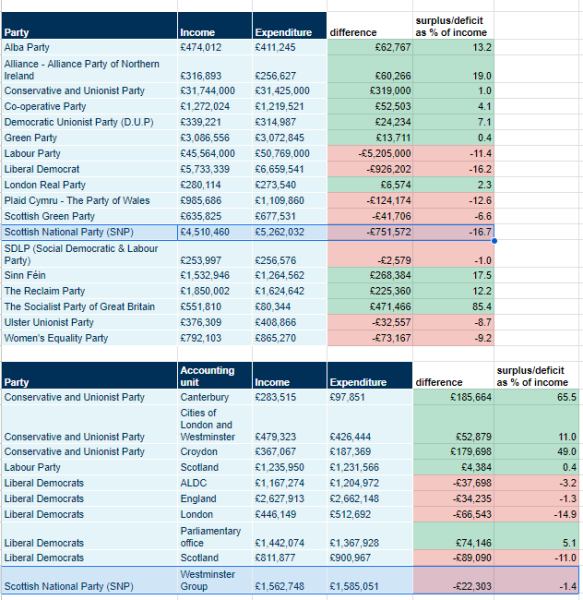Select Liberal Democrats ALDC income £1,167,274
The height and width of the screenshot is (600, 583).
click(x=290, y=483)
